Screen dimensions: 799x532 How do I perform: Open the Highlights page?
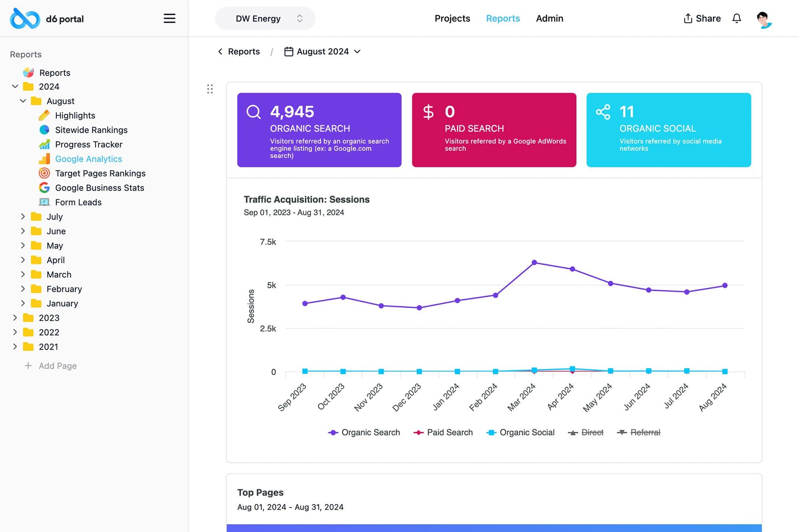point(75,115)
